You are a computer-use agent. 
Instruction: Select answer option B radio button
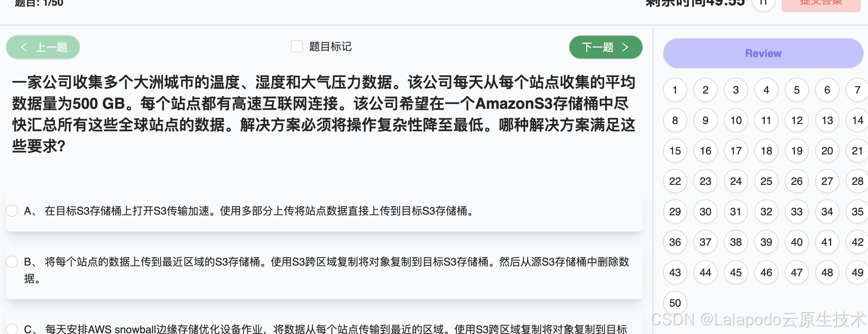[x=12, y=262]
